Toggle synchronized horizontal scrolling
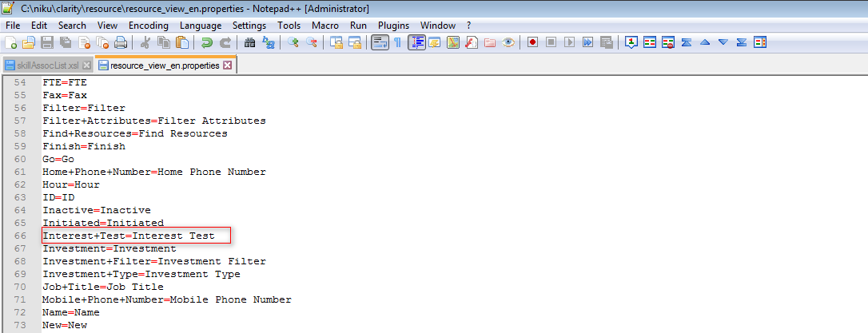This screenshot has height=333, width=868. pos(354,42)
